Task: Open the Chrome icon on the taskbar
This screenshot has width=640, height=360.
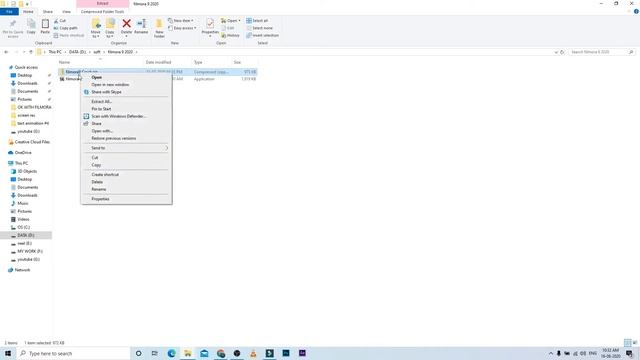Action: pos(221,353)
